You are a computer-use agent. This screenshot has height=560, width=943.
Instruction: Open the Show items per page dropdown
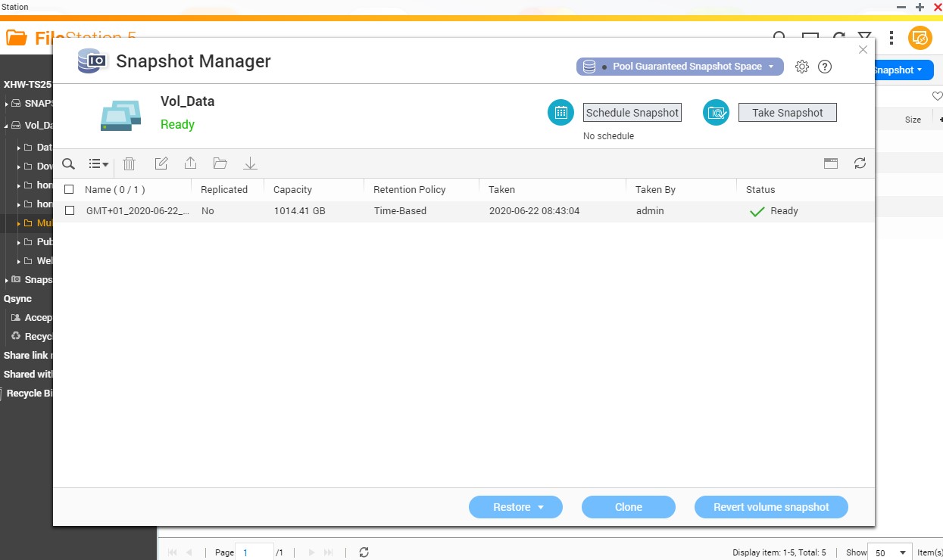coord(889,552)
